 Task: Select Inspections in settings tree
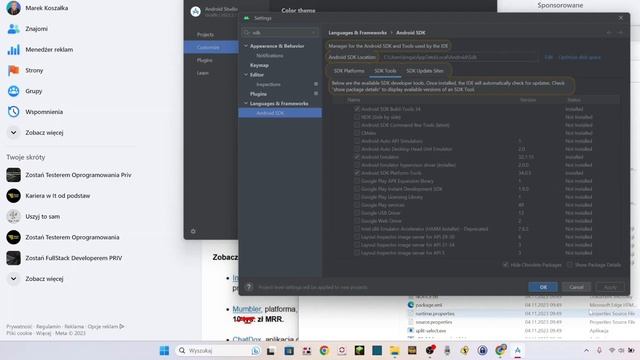coord(268,84)
